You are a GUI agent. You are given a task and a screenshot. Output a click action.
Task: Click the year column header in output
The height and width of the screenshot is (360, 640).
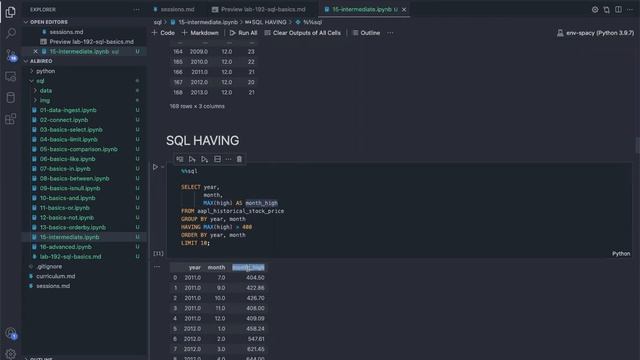tap(195, 267)
